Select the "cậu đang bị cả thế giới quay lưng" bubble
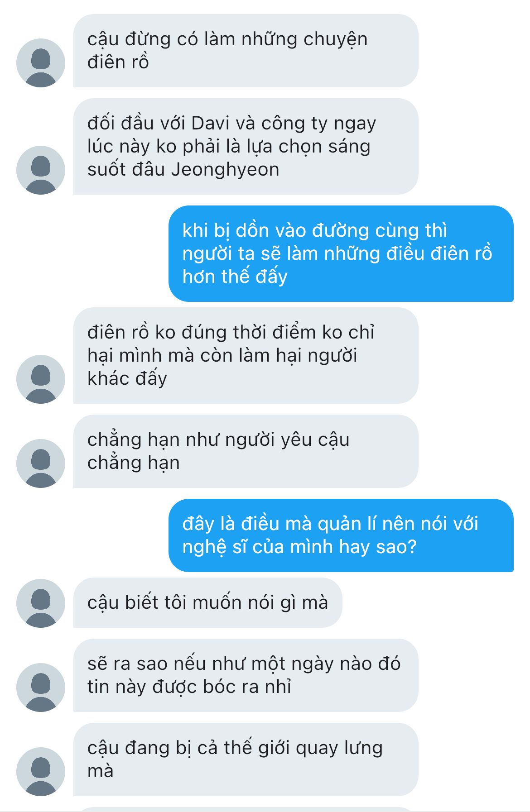 [245, 759]
